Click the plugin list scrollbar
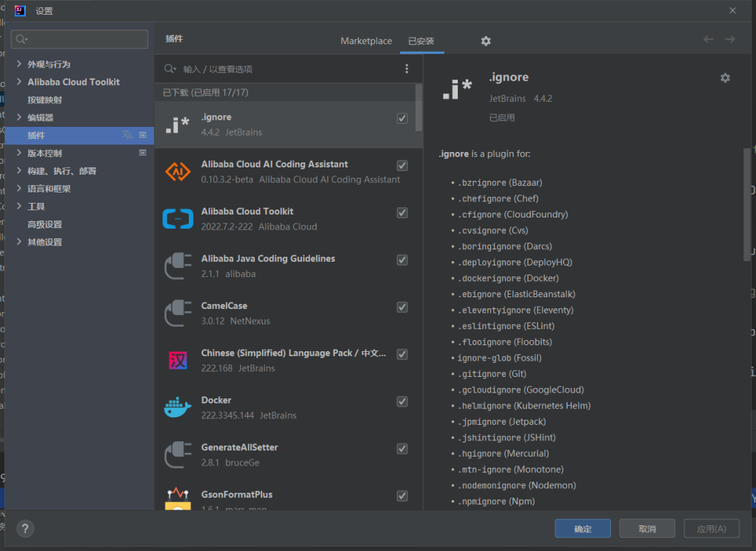 [x=419, y=108]
